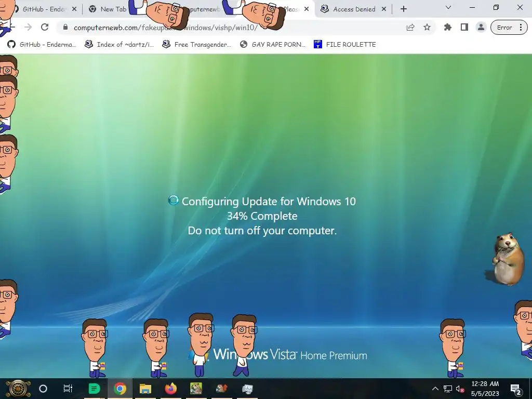532x399 pixels.
Task: Open the Extensions puzzle-piece menu
Action: tap(448, 28)
